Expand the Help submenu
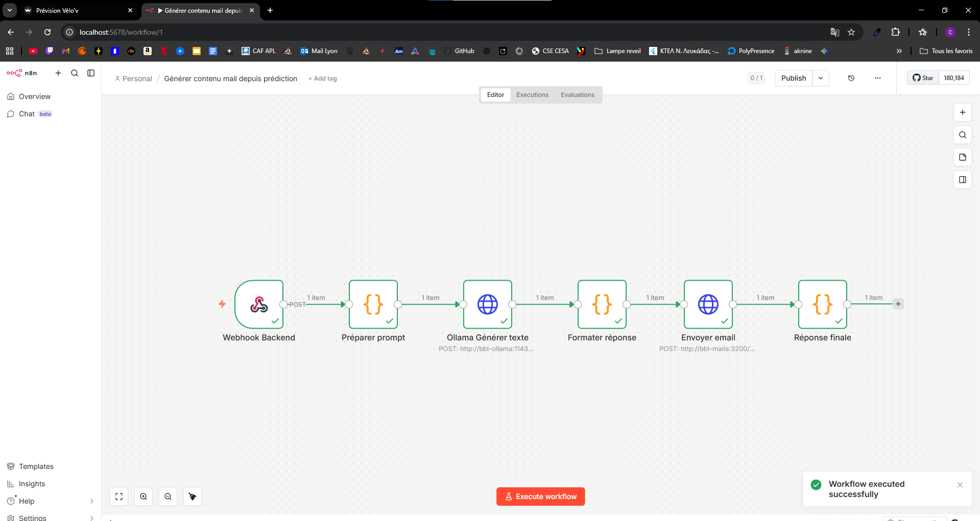The width and height of the screenshot is (980, 521). click(x=91, y=501)
